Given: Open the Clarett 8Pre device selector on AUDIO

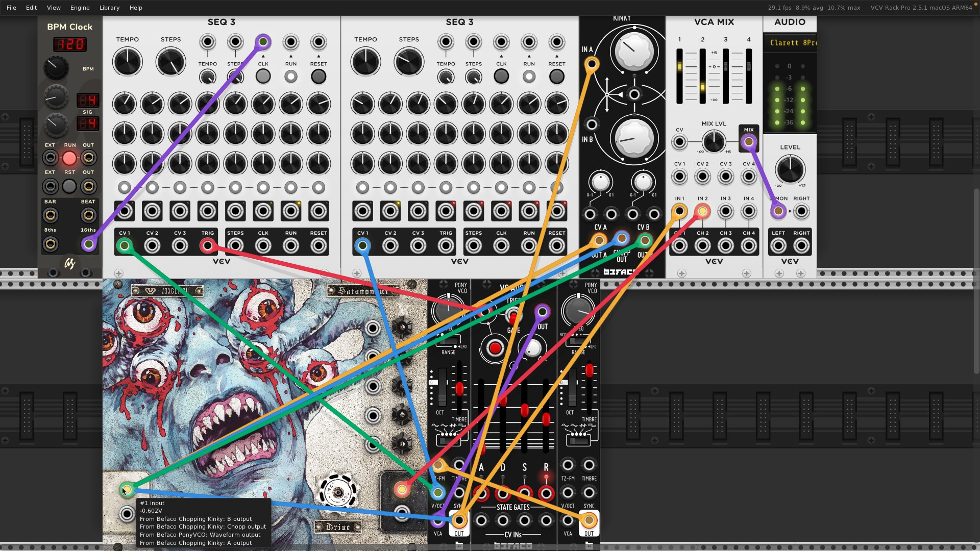Looking at the screenshot, I should tap(790, 43).
